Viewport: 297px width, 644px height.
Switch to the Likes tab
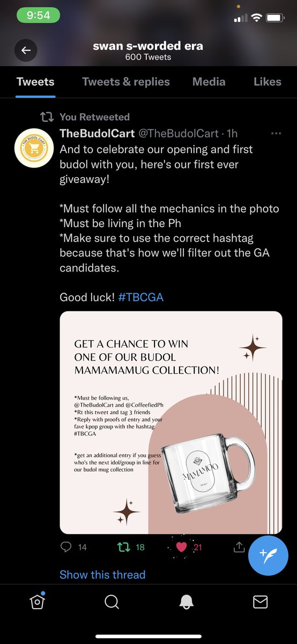pyautogui.click(x=268, y=82)
